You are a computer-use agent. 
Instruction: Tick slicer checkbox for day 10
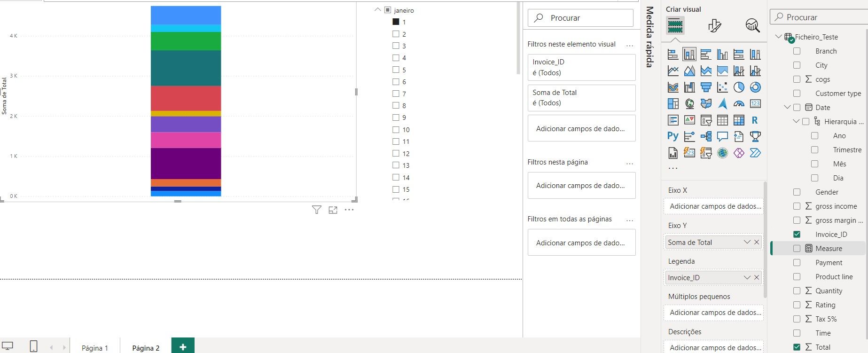coord(396,129)
